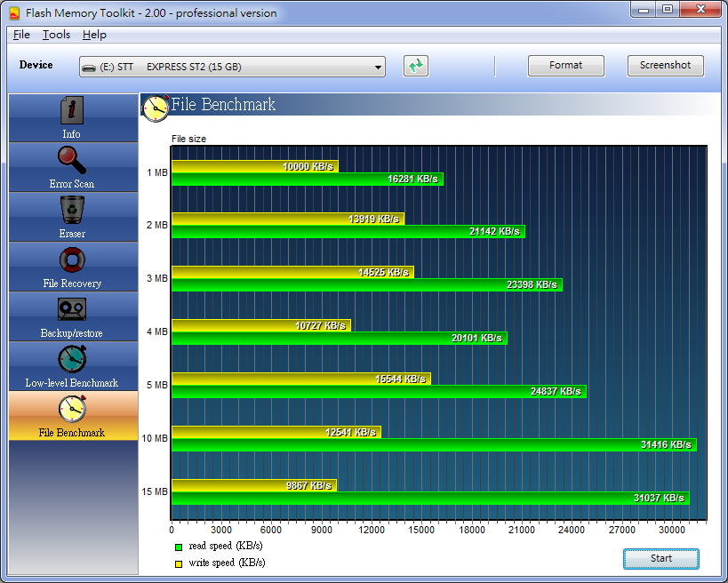Select the File Benchmark sidebar icon
Image resolution: width=728 pixels, height=583 pixels.
(x=72, y=409)
